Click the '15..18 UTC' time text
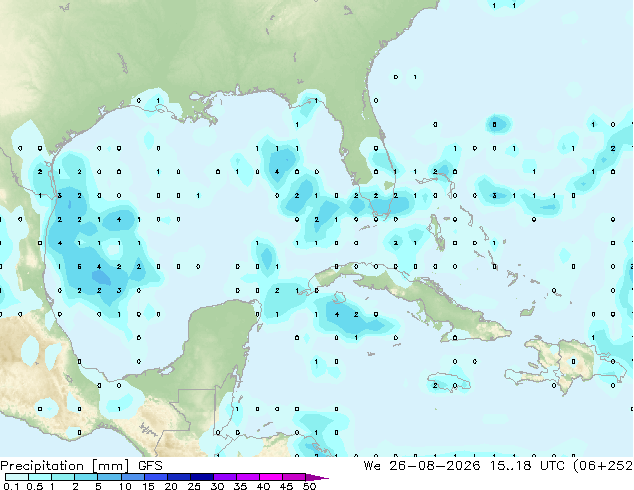Image resolution: width=634 pixels, height=490 pixels. point(526,466)
